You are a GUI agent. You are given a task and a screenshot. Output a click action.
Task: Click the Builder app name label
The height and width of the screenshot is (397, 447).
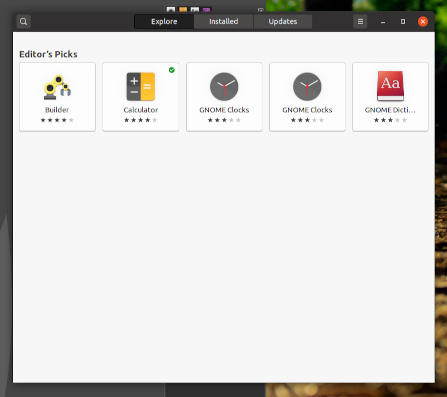[x=57, y=110]
